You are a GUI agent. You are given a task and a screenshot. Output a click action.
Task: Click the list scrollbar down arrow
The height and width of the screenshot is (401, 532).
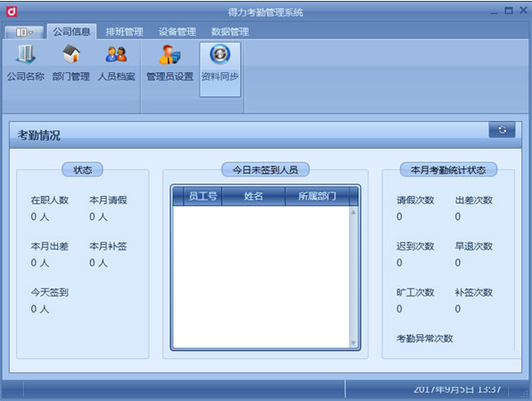(353, 343)
